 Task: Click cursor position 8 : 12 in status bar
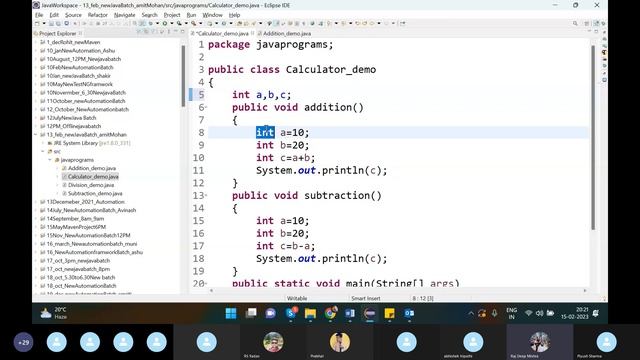pyautogui.click(x=423, y=298)
